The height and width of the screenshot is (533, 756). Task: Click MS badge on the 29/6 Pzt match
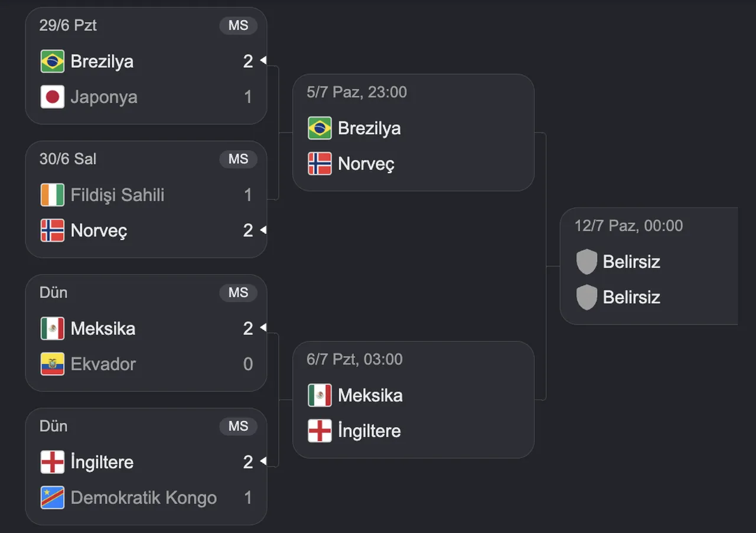[239, 25]
